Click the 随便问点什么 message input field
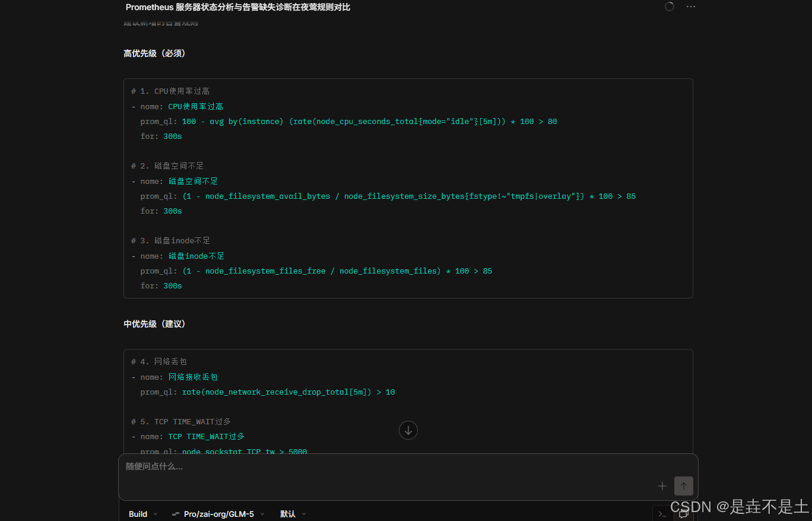This screenshot has width=812, height=521. [408, 467]
